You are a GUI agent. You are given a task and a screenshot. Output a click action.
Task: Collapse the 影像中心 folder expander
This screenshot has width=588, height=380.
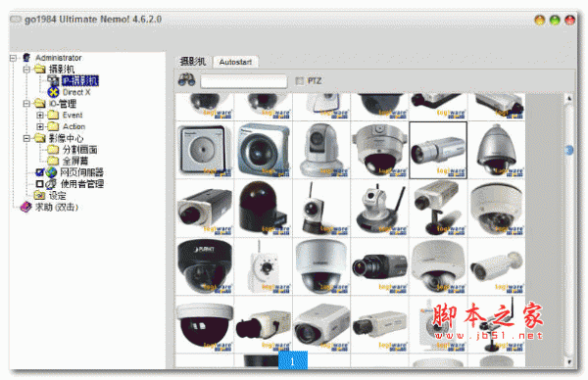(x=26, y=138)
